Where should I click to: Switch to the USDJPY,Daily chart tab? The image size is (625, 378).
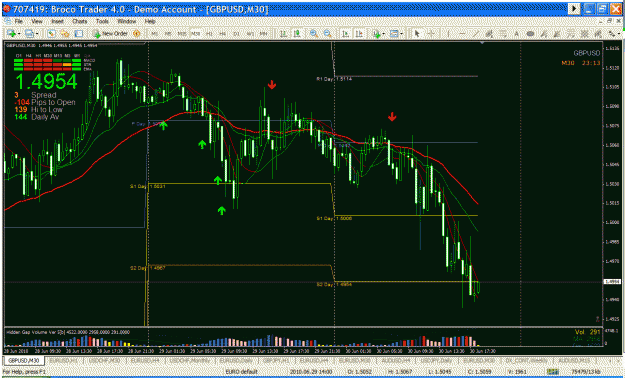tap(436, 360)
